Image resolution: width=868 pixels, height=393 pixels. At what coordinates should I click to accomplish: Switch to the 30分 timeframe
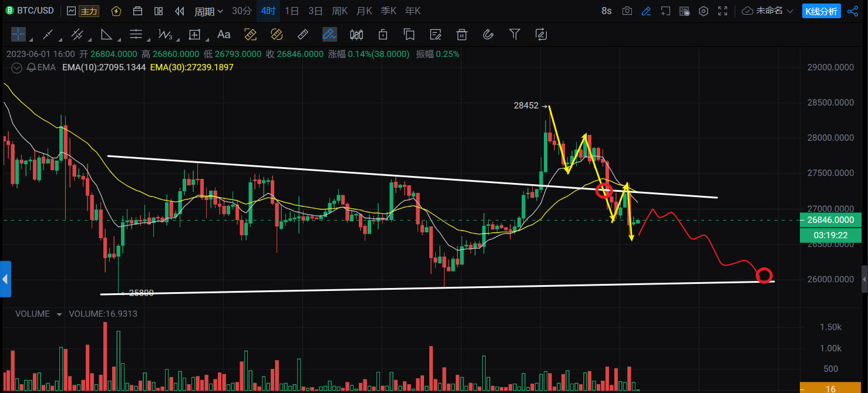242,11
